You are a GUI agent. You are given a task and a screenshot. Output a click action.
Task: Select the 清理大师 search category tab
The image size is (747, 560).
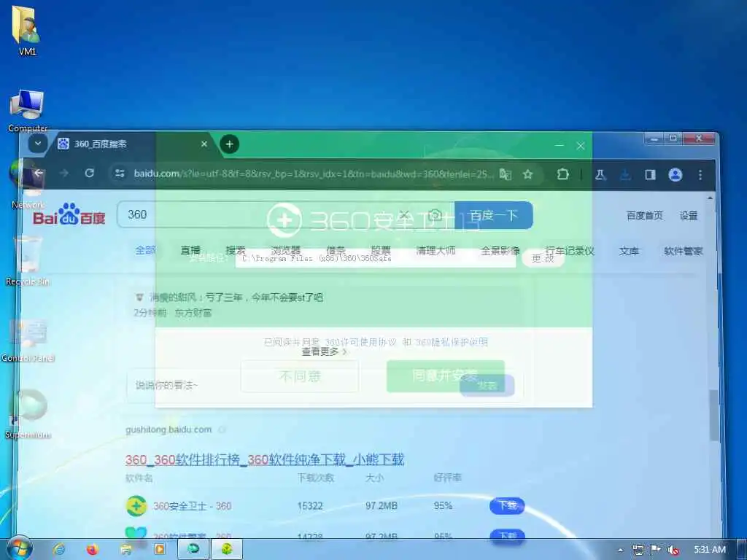tap(436, 250)
